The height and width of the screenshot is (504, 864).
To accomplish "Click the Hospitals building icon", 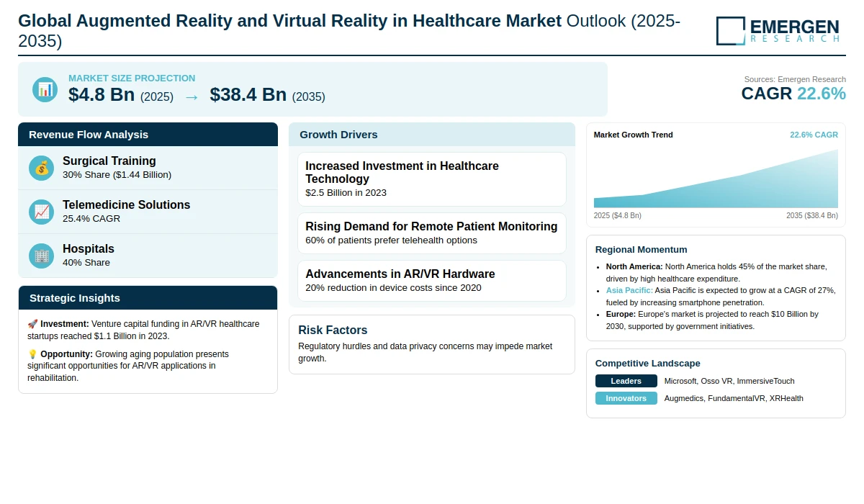I will click(41, 256).
